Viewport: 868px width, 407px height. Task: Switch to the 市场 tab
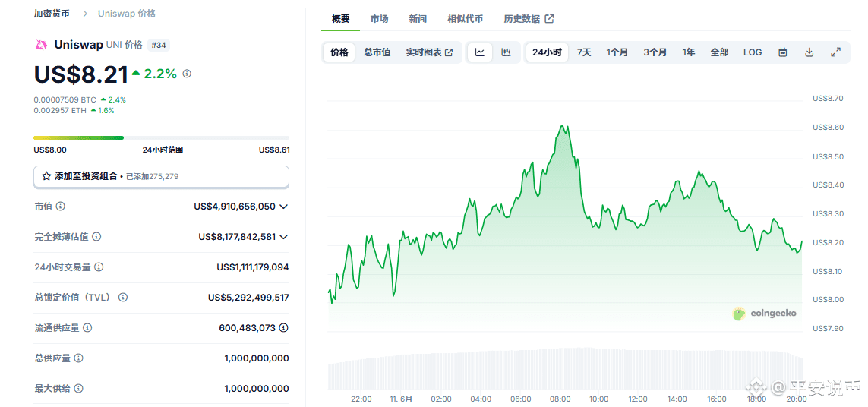(x=379, y=19)
